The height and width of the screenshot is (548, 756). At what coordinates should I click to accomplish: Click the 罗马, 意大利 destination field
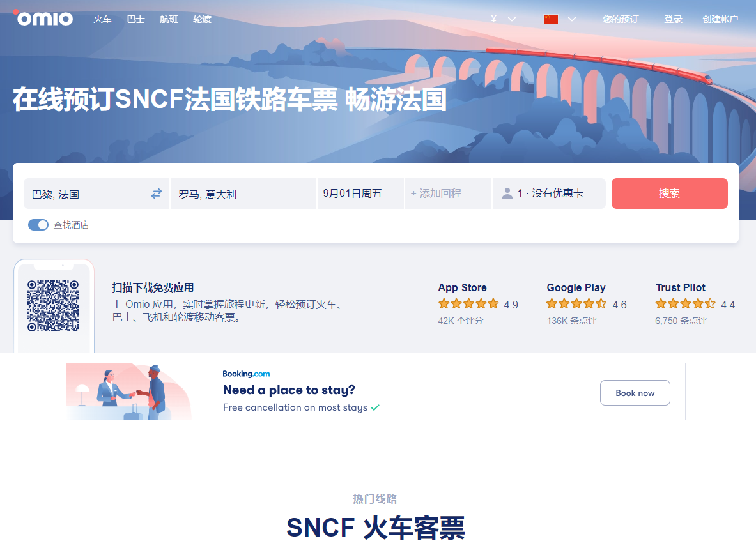(243, 194)
